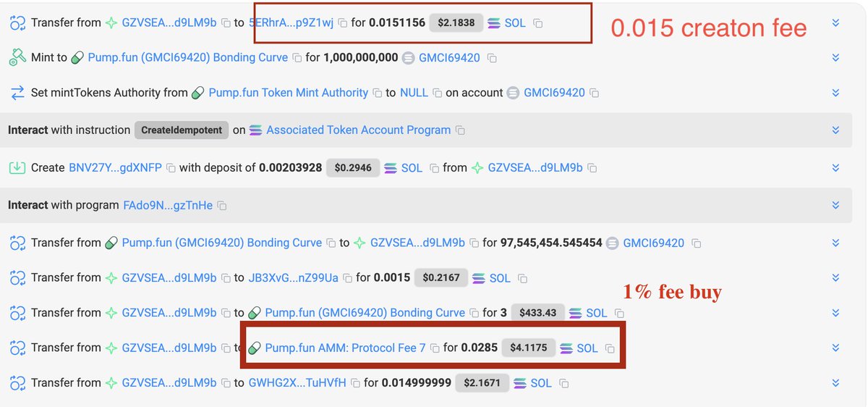The image size is (868, 407).
Task: Expand the Set mintTokens Authority row
Action: (x=835, y=93)
